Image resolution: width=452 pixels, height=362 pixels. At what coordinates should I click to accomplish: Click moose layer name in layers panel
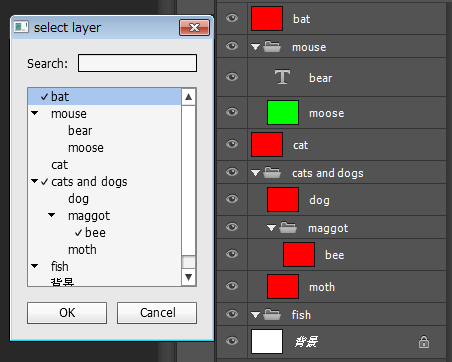click(326, 113)
